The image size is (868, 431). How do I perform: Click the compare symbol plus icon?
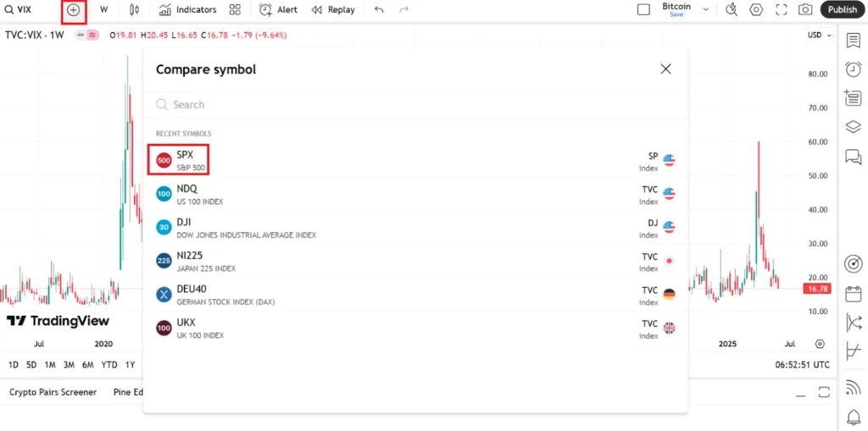pos(73,10)
